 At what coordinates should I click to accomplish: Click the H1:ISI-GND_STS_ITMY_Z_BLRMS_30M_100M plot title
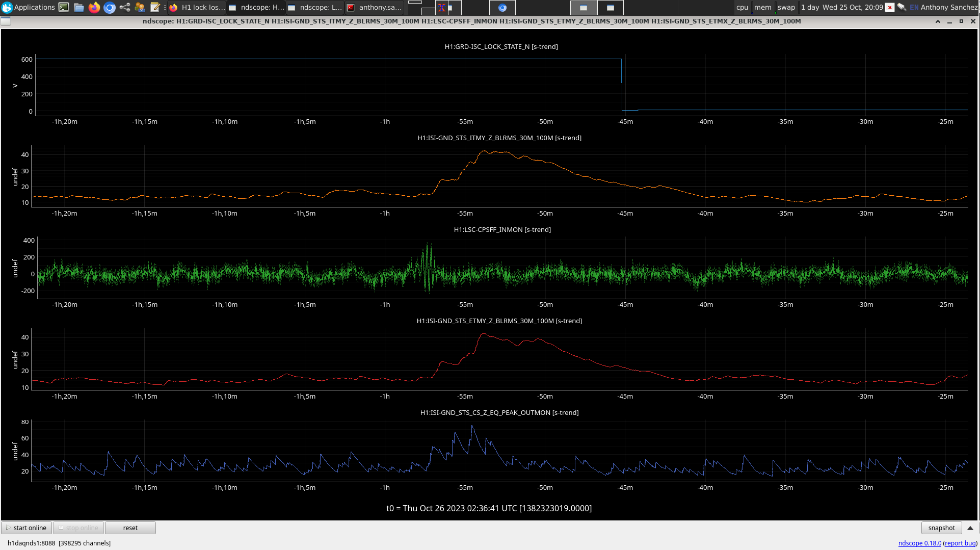(x=499, y=138)
